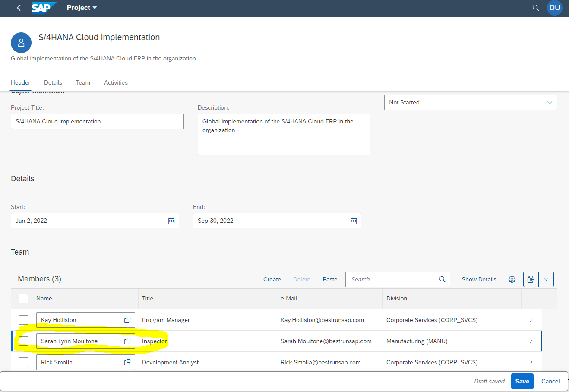
Task: Click the Division column header
Action: tap(397, 298)
